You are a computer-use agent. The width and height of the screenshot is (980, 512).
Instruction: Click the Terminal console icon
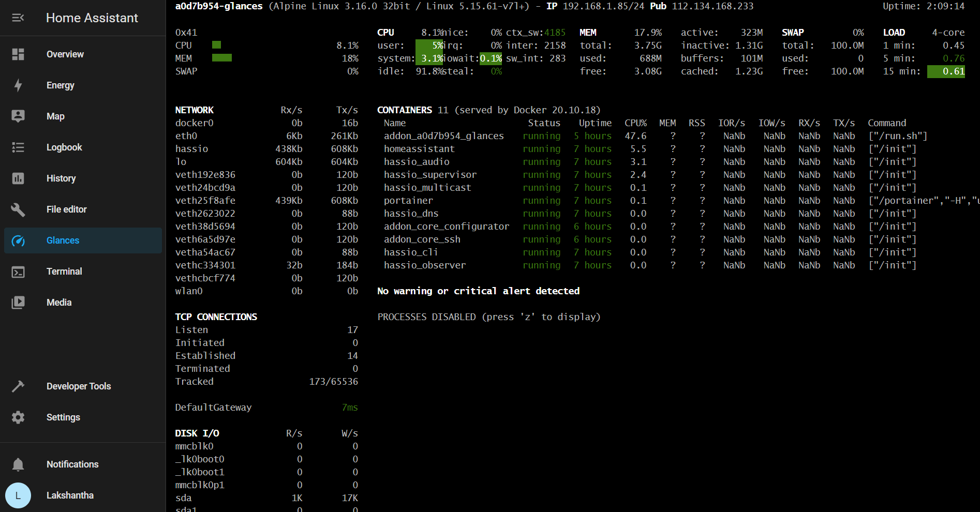click(18, 272)
